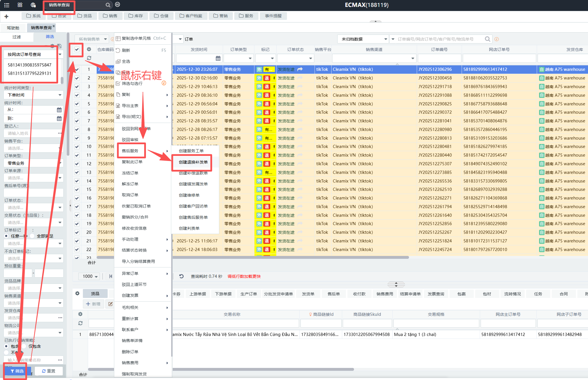This screenshot has height=380, width=588.
Task: Click the plus add-tab icon
Action: (6, 16)
